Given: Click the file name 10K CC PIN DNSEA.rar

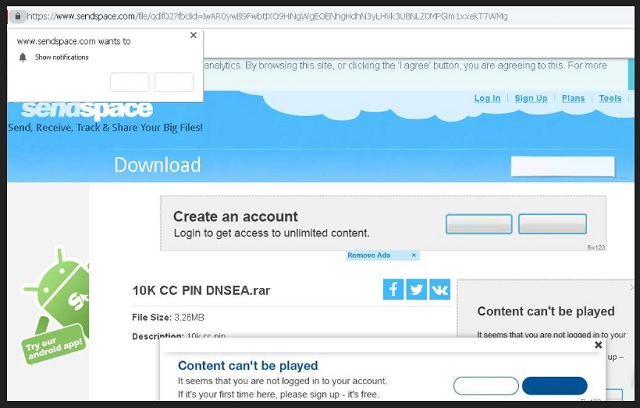Looking at the screenshot, I should pyautogui.click(x=201, y=290).
